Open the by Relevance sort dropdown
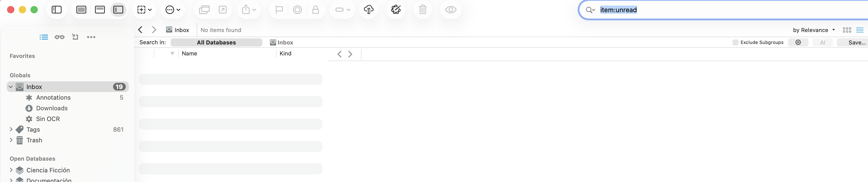This screenshot has width=868, height=182. point(814,30)
